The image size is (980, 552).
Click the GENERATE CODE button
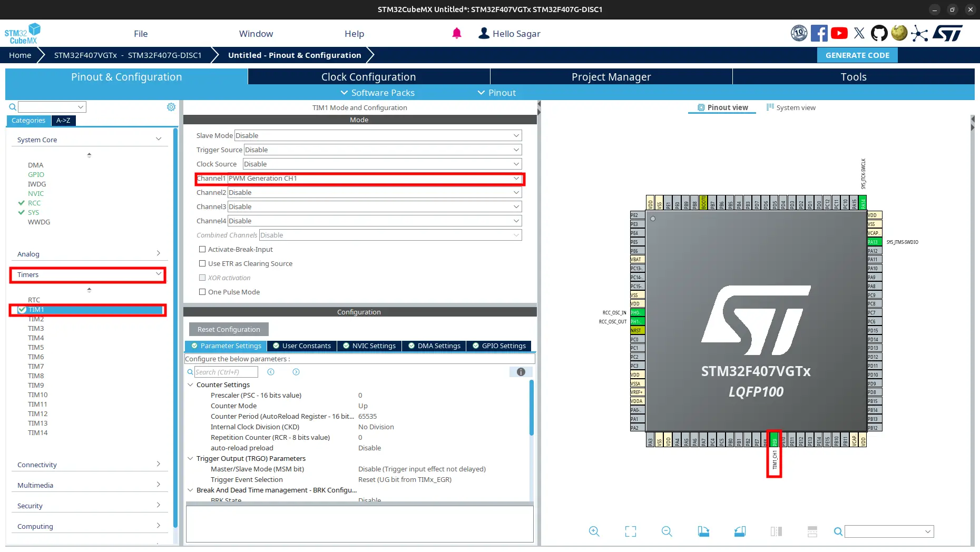(x=857, y=55)
